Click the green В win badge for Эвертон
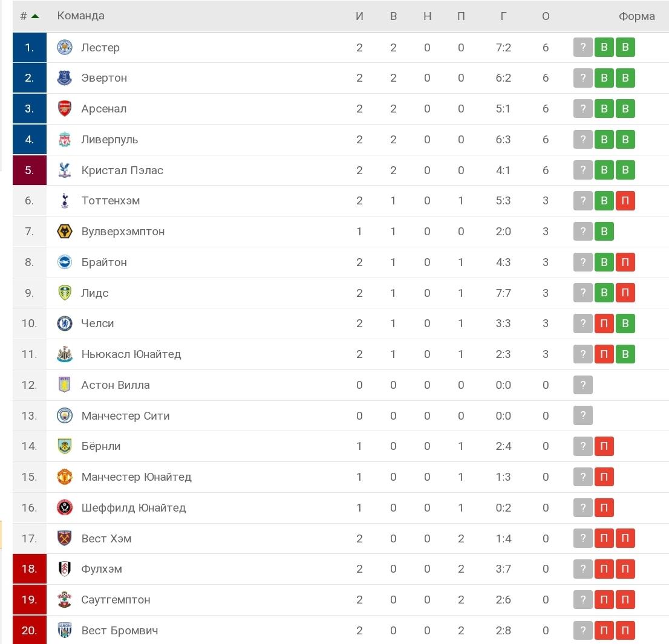Image resolution: width=669 pixels, height=644 pixels. 604,77
